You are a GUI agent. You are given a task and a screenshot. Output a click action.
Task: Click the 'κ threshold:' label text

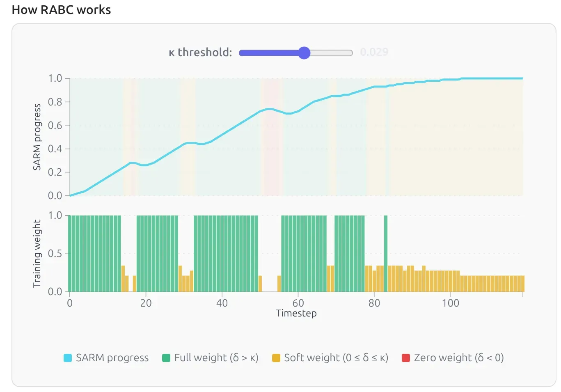coord(200,52)
